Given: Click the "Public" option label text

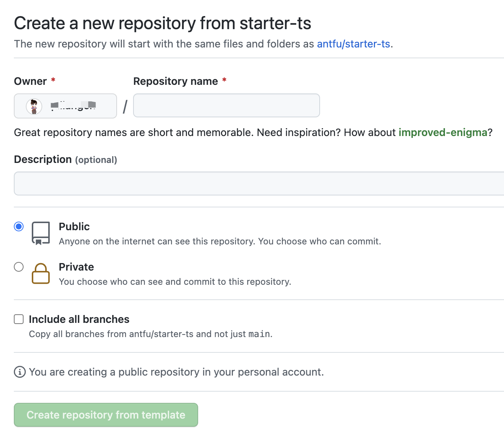Looking at the screenshot, I should (x=74, y=226).
